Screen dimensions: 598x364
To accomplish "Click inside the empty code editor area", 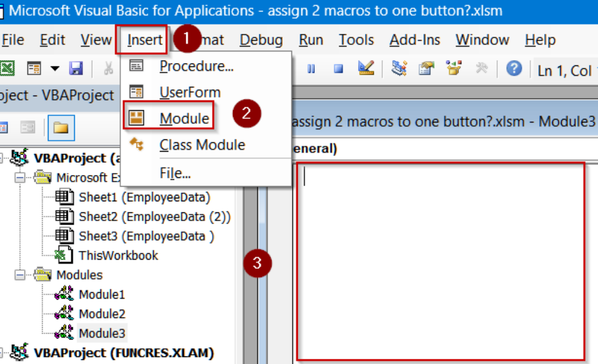I will click(440, 261).
